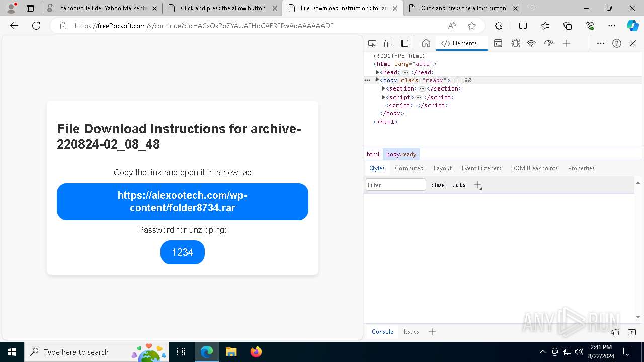Open a new browser tab with plus
Viewport: 644px width, 362px height.
pos(532,8)
